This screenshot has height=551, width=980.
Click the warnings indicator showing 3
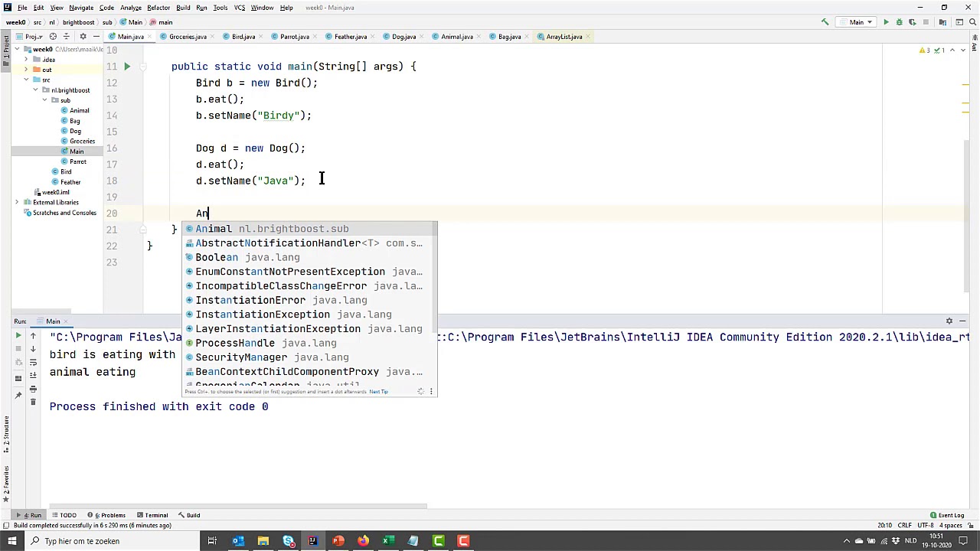(x=925, y=51)
